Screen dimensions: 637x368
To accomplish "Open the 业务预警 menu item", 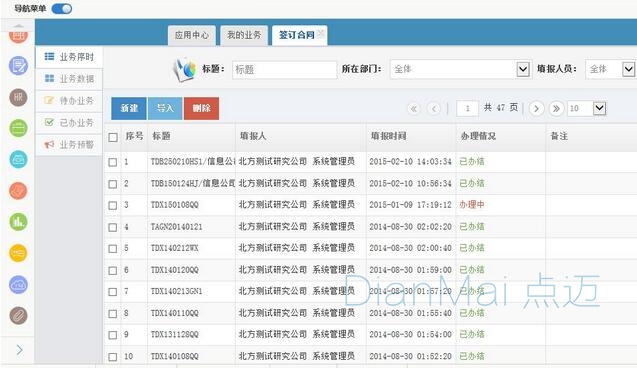I will point(69,145).
